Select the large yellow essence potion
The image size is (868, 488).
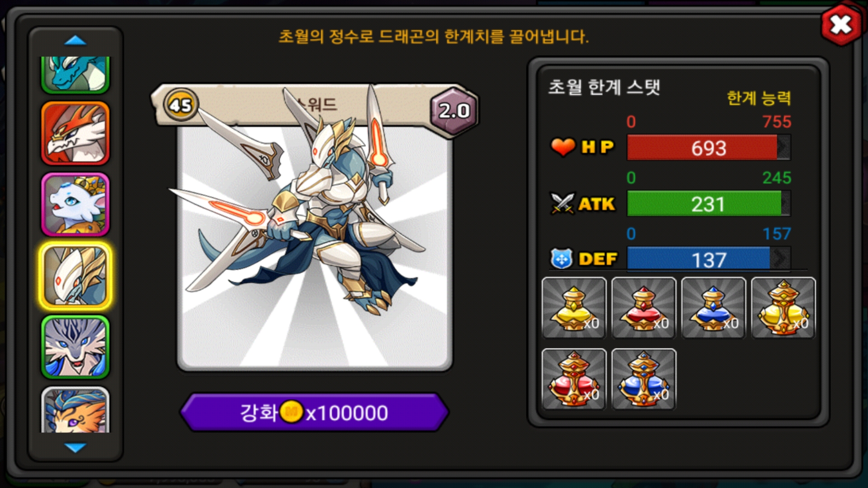pos(783,308)
